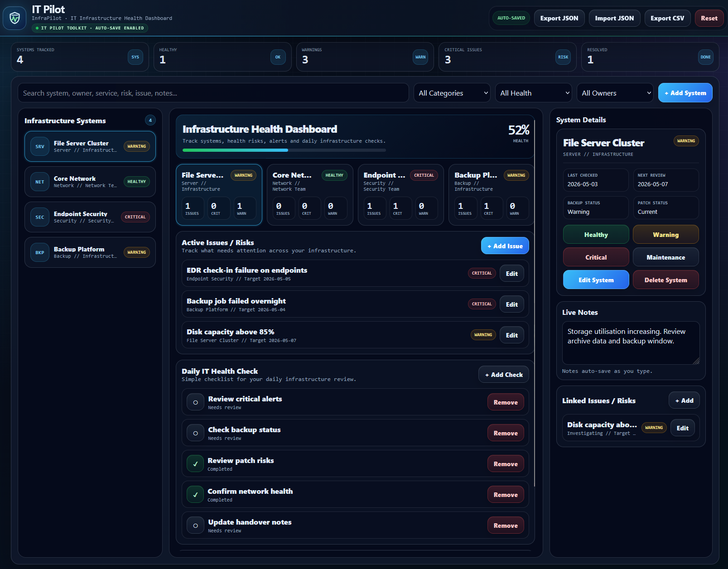Click CRITICAL badge on Backup job failed
Screen dimensions: 728x569
[482, 304]
